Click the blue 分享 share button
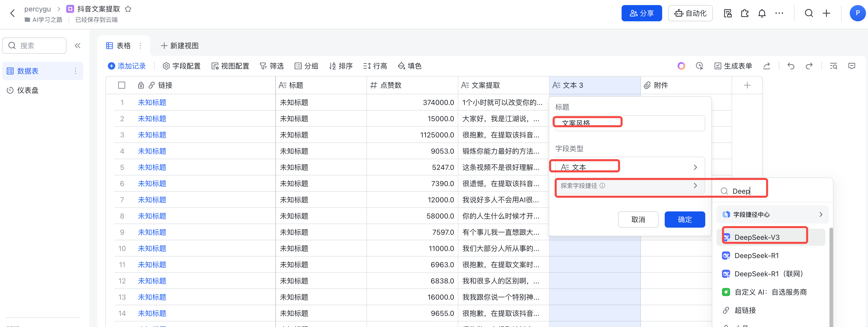This screenshot has height=327, width=868. click(642, 13)
